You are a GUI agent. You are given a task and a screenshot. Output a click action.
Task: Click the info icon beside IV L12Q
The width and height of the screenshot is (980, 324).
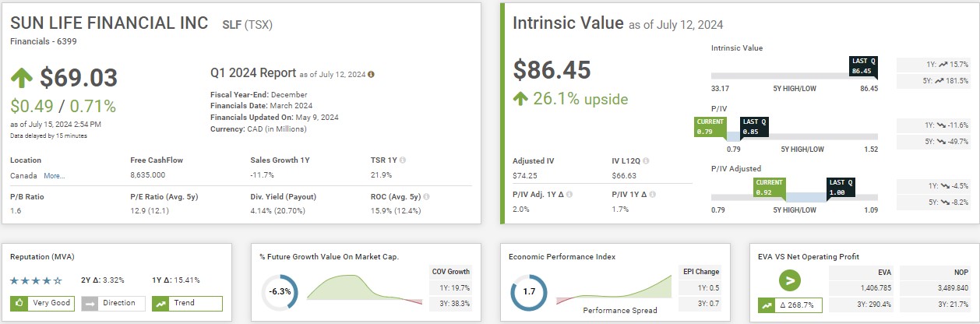tap(647, 160)
